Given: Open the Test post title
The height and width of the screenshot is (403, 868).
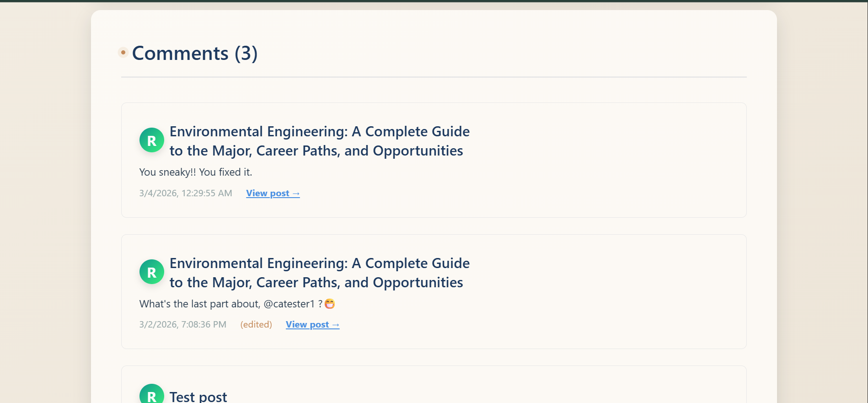Looking at the screenshot, I should [198, 396].
